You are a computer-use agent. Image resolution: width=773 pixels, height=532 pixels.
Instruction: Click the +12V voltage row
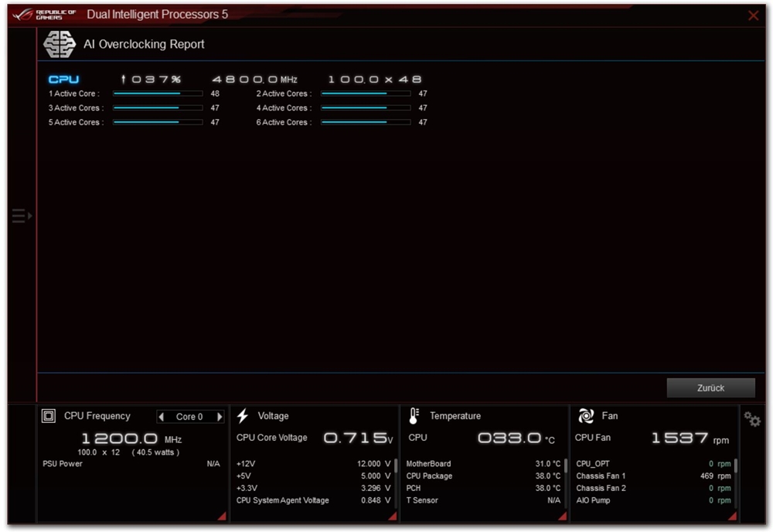pos(314,464)
